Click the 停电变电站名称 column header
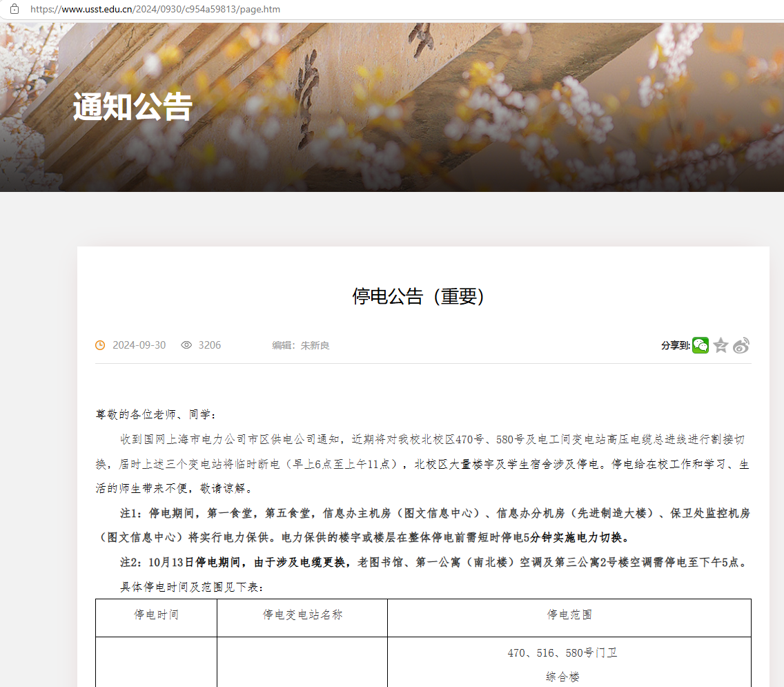 302,615
